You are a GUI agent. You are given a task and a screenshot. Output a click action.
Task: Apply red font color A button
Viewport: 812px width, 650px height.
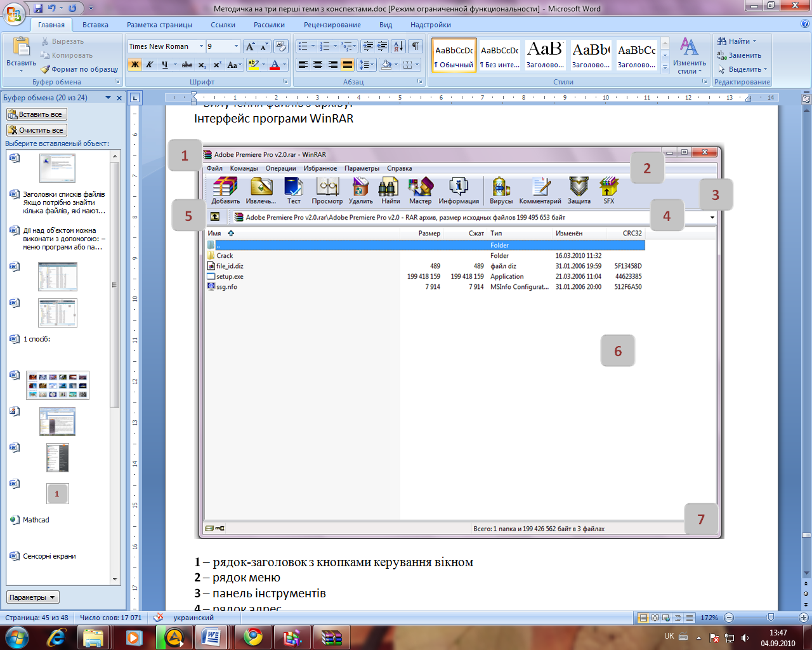click(x=275, y=65)
